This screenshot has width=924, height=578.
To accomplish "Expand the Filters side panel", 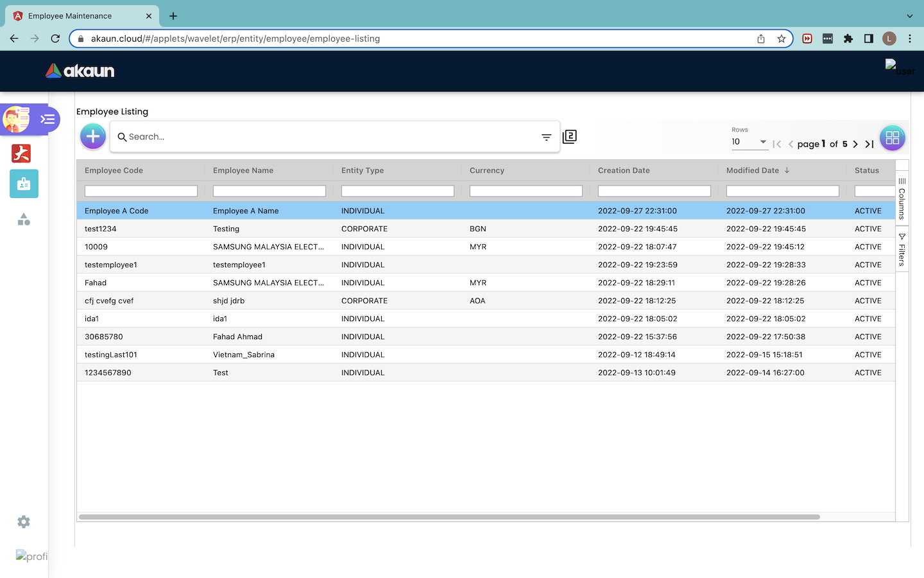I will pyautogui.click(x=902, y=249).
